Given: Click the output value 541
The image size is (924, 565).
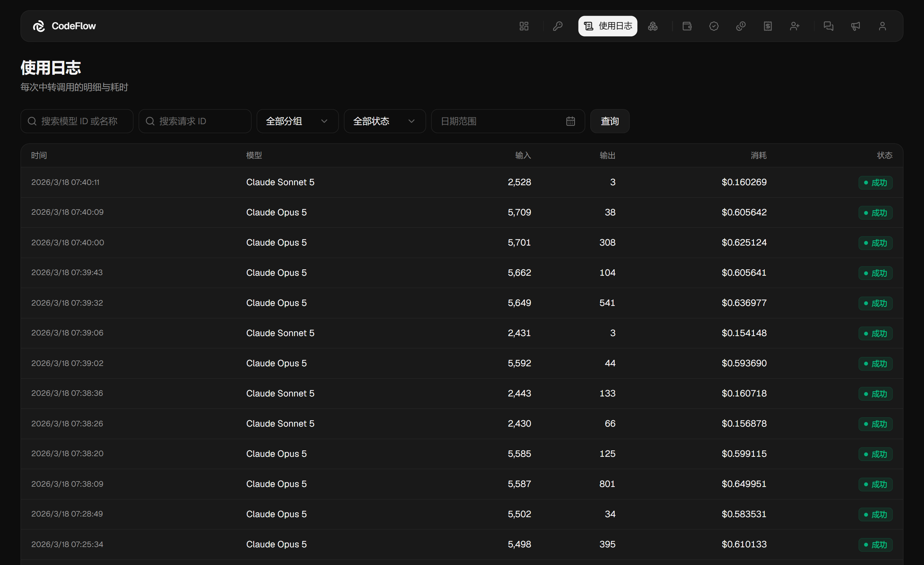Looking at the screenshot, I should tap(608, 303).
